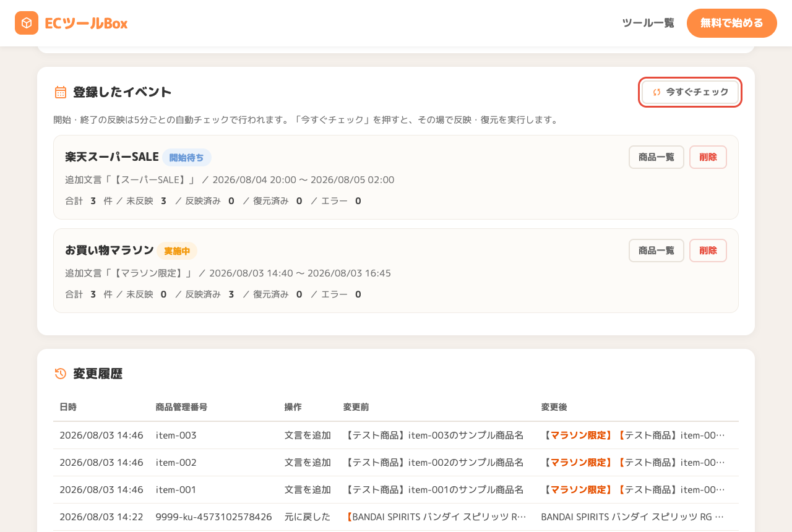Image resolution: width=792 pixels, height=532 pixels.
Task: Click the ECツールBox box logo icon
Action: tap(27, 23)
